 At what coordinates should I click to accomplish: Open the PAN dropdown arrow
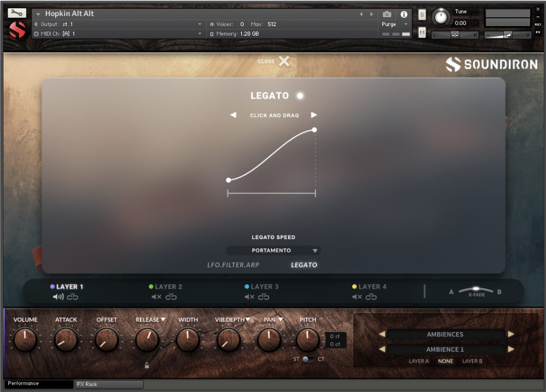[280, 319]
